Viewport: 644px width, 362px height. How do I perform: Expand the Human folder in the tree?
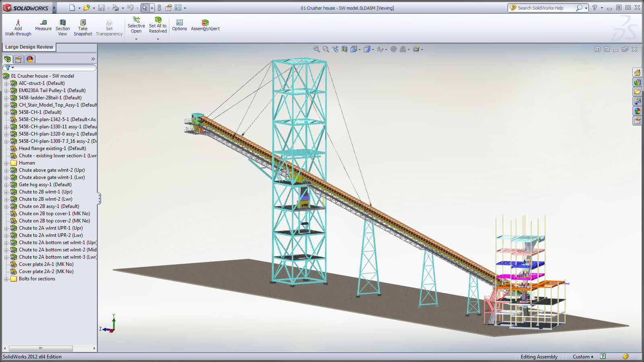[x=6, y=162]
